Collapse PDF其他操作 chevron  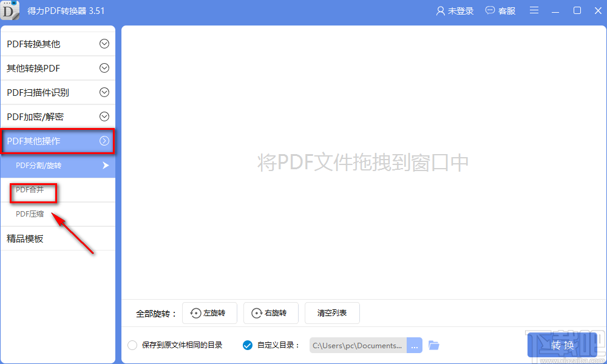(x=104, y=141)
